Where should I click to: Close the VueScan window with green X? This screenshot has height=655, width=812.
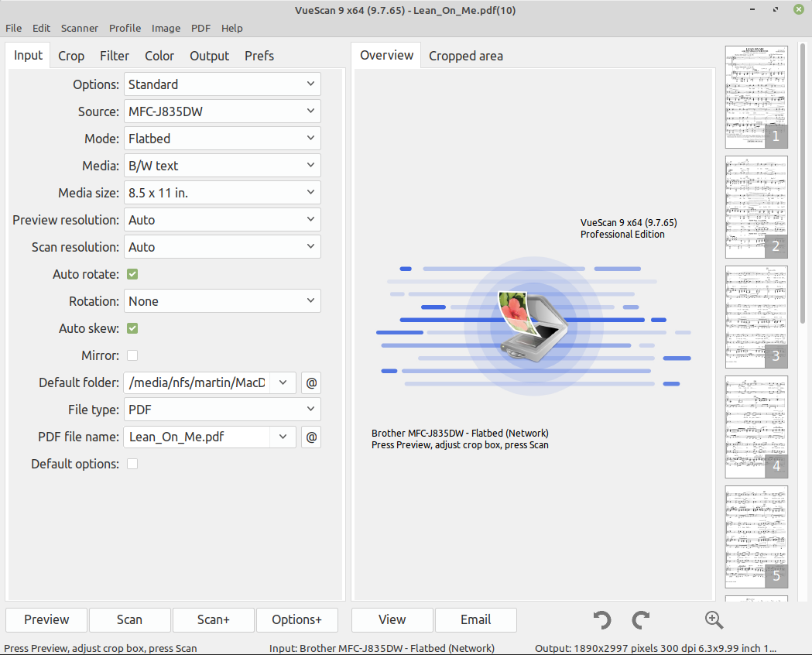[799, 9]
